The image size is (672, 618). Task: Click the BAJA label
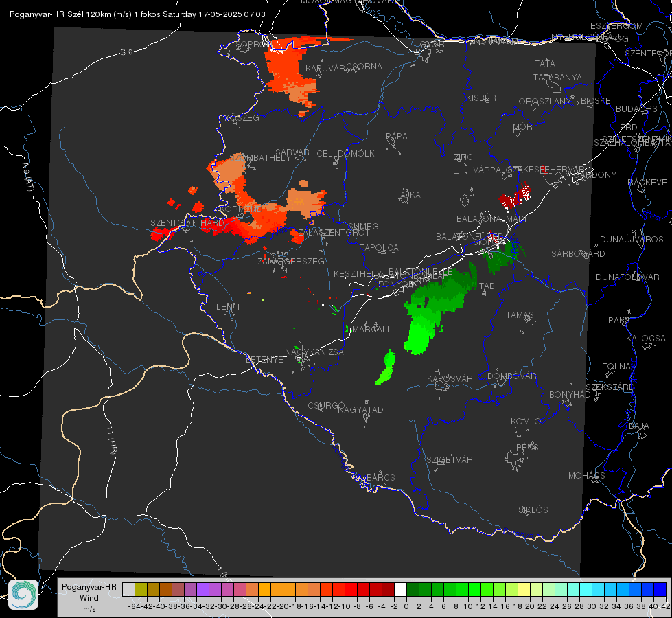tap(639, 426)
